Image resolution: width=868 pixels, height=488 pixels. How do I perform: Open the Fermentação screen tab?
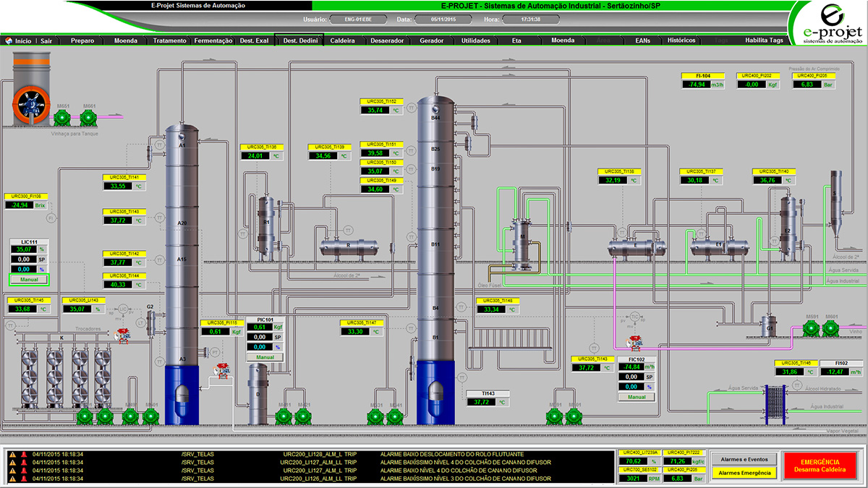213,41
